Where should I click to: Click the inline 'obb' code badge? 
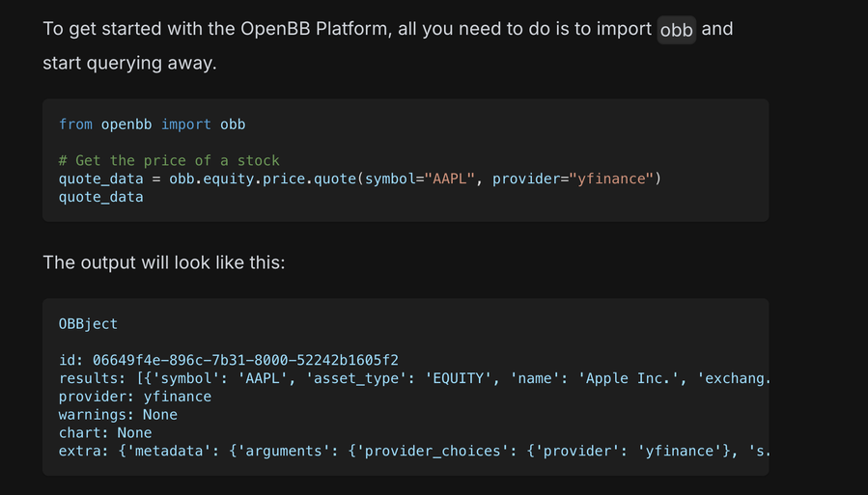click(676, 29)
